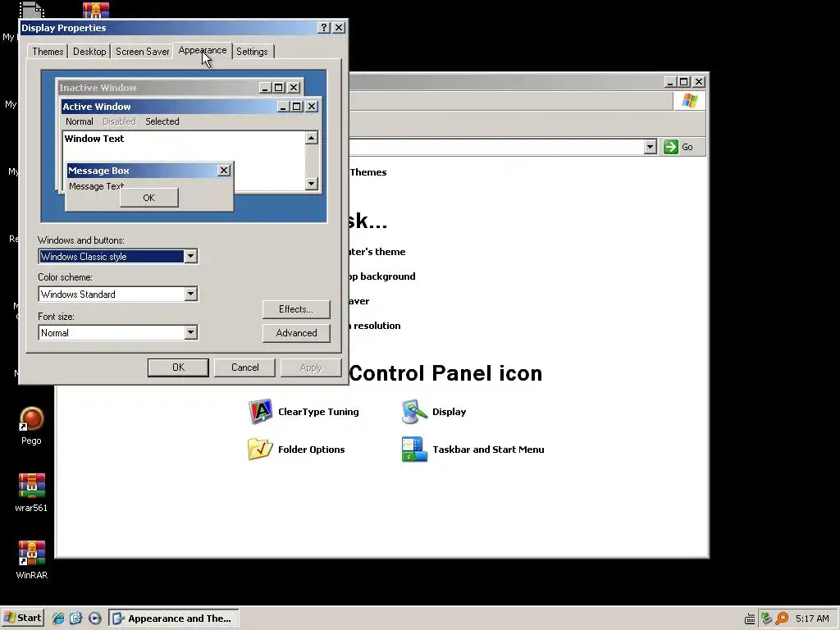840x630 pixels.
Task: Click the Selected menu item preview
Action: click(x=162, y=121)
